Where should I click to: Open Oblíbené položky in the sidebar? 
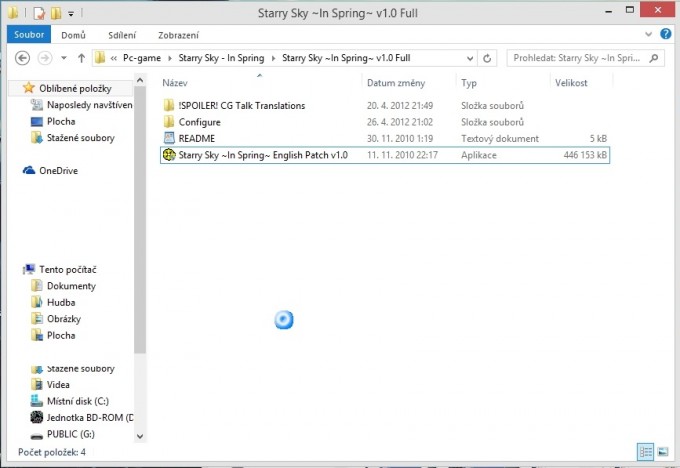point(75,88)
